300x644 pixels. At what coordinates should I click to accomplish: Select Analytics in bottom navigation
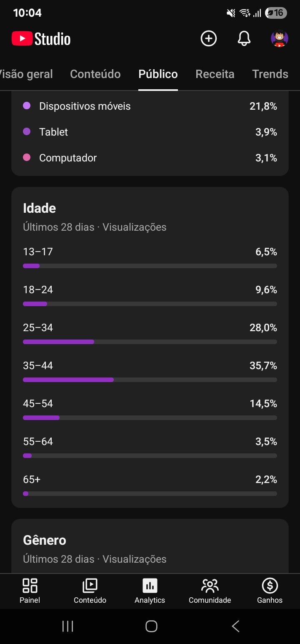pyautogui.click(x=150, y=591)
